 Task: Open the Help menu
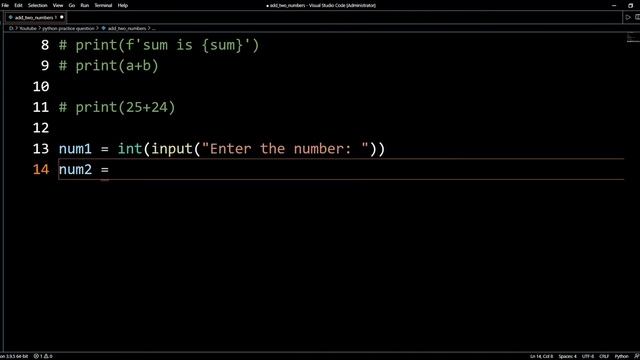(x=123, y=5)
